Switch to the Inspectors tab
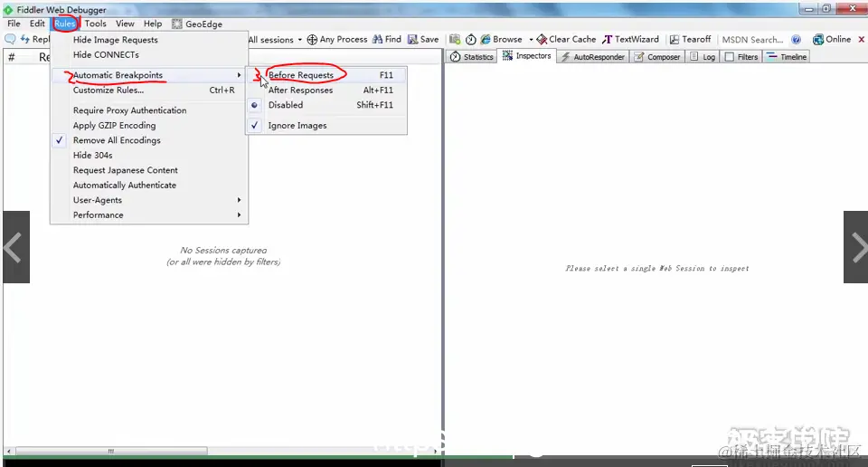This screenshot has width=868, height=467. (x=526, y=56)
